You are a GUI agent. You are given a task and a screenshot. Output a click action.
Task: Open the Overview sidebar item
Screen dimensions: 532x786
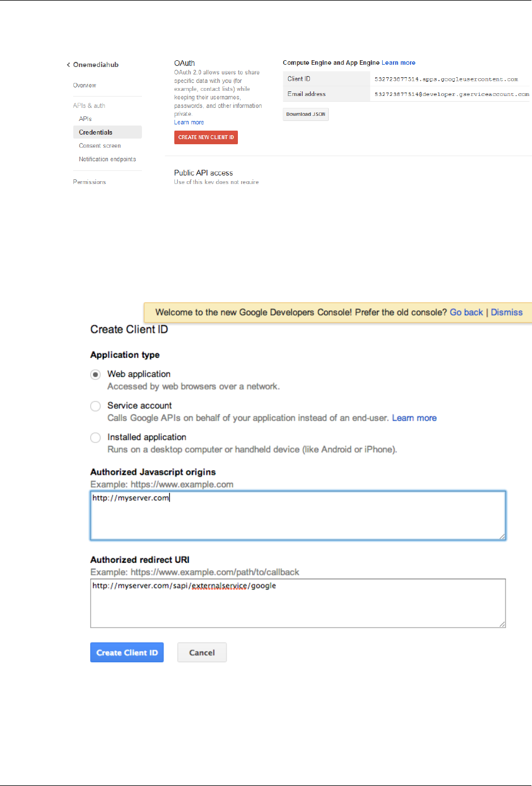pyautogui.click(x=85, y=85)
